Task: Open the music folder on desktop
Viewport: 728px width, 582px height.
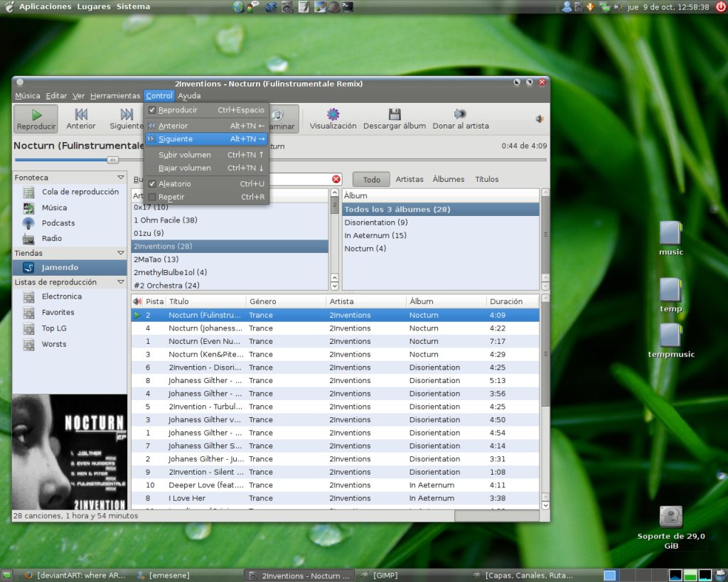Action: tap(671, 239)
